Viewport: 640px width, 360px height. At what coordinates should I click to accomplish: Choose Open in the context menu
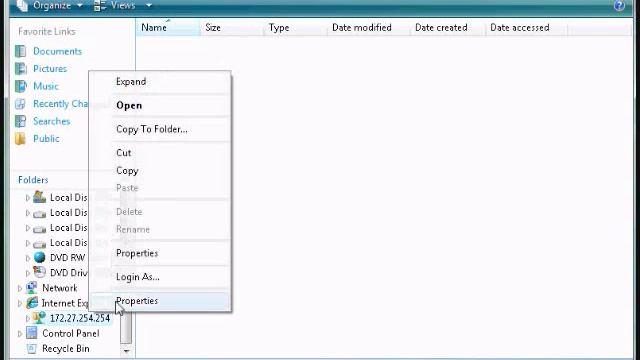point(160,105)
